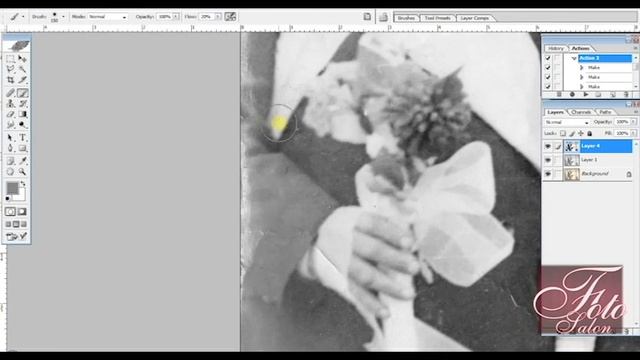640x360 pixels.
Task: Select the Eyedropper tool
Action: point(22,161)
